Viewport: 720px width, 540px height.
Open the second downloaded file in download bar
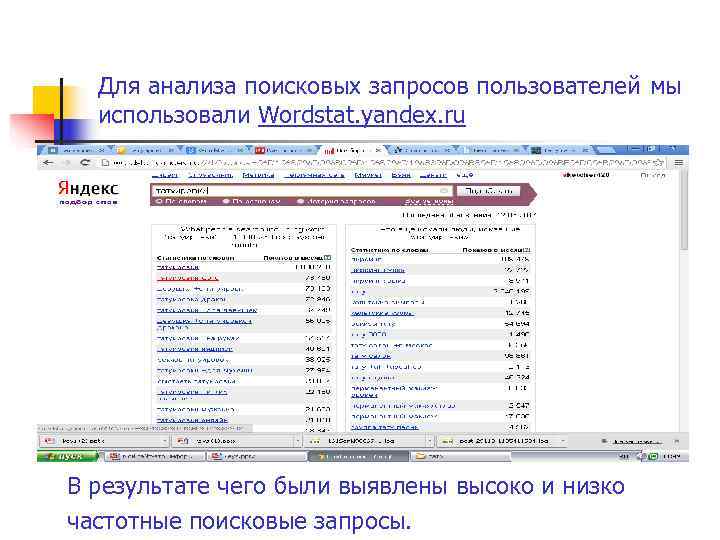pos(232,441)
